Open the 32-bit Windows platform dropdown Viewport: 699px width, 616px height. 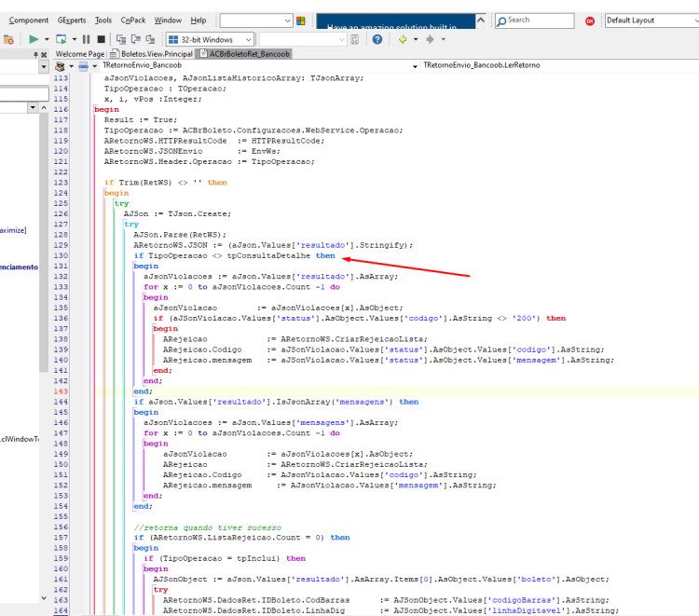210,39
